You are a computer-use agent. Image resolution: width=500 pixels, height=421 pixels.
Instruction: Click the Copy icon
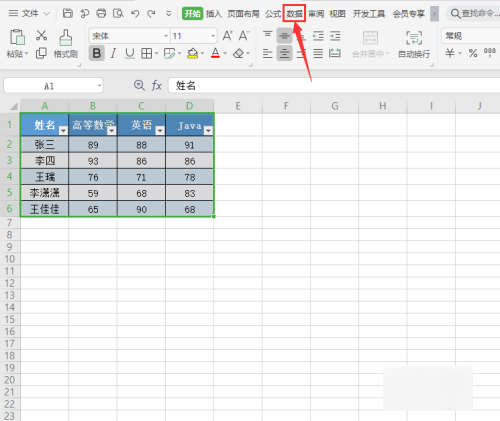coord(41,53)
